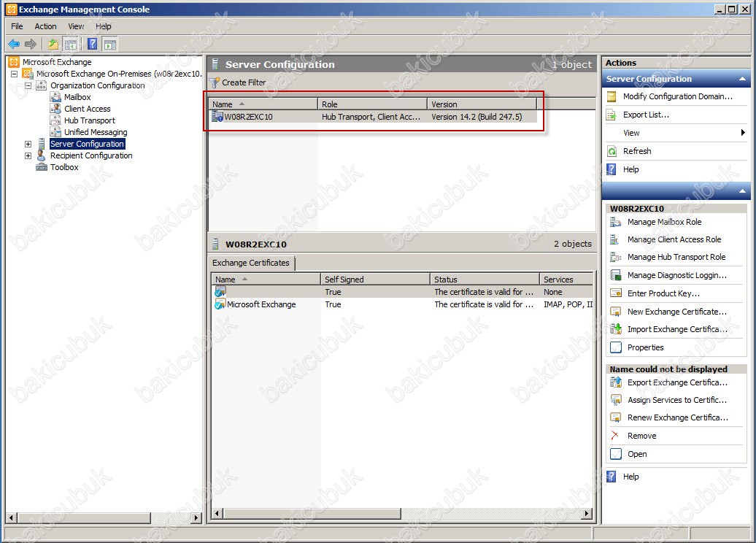
Task: Click the certificates list left scroll arrow
Action: click(217, 514)
